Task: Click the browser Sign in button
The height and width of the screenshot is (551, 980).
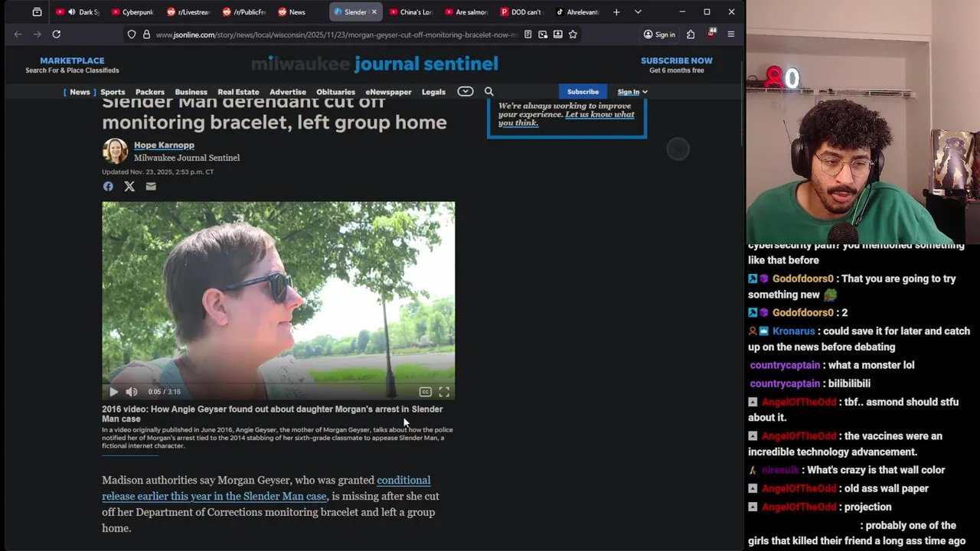Action: [x=659, y=34]
